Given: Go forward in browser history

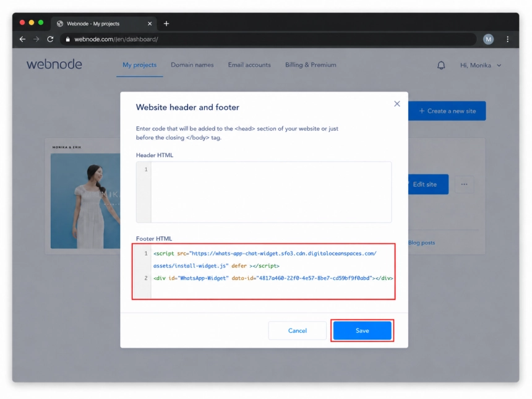Looking at the screenshot, I should point(36,40).
